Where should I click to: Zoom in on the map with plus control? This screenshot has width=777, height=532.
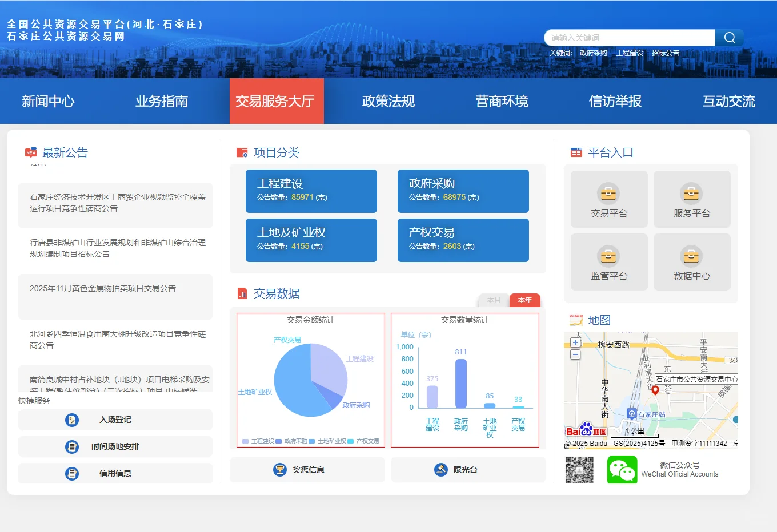click(575, 341)
